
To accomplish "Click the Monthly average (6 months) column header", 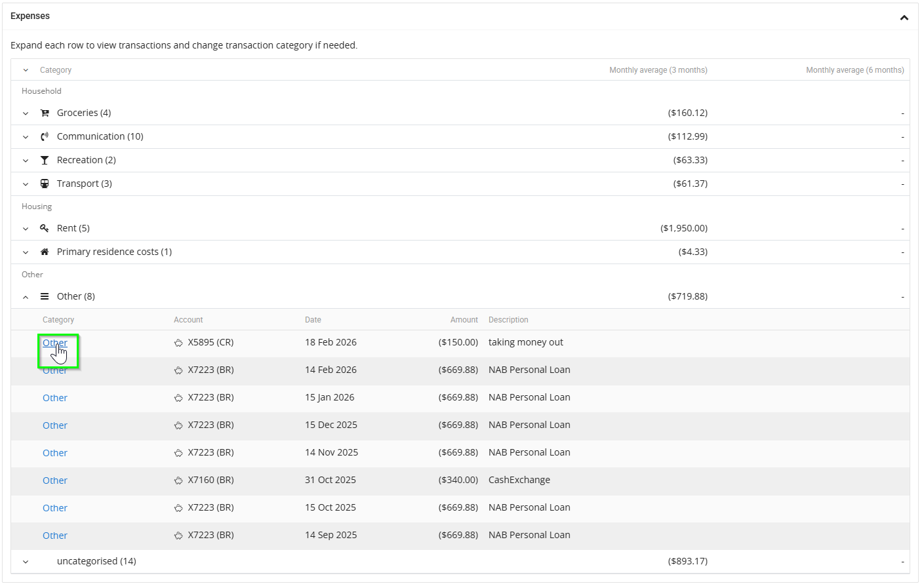I will coord(854,70).
